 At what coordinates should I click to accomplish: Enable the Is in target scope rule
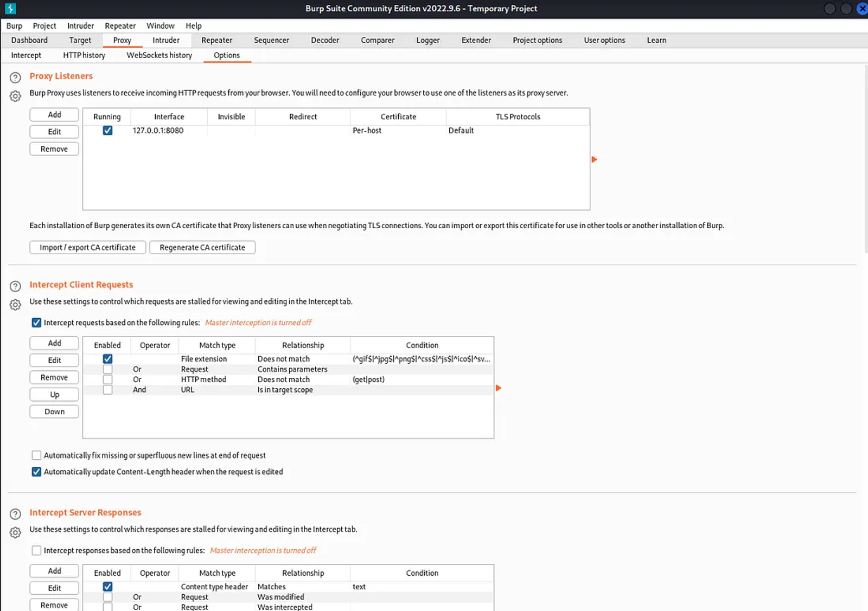click(107, 390)
